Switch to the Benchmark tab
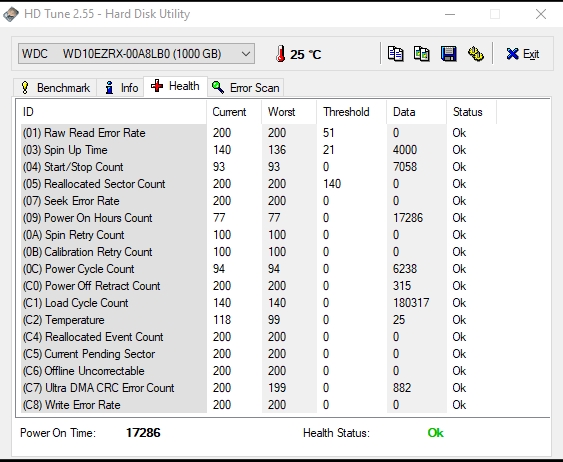The width and height of the screenshot is (563, 462). tap(55, 88)
